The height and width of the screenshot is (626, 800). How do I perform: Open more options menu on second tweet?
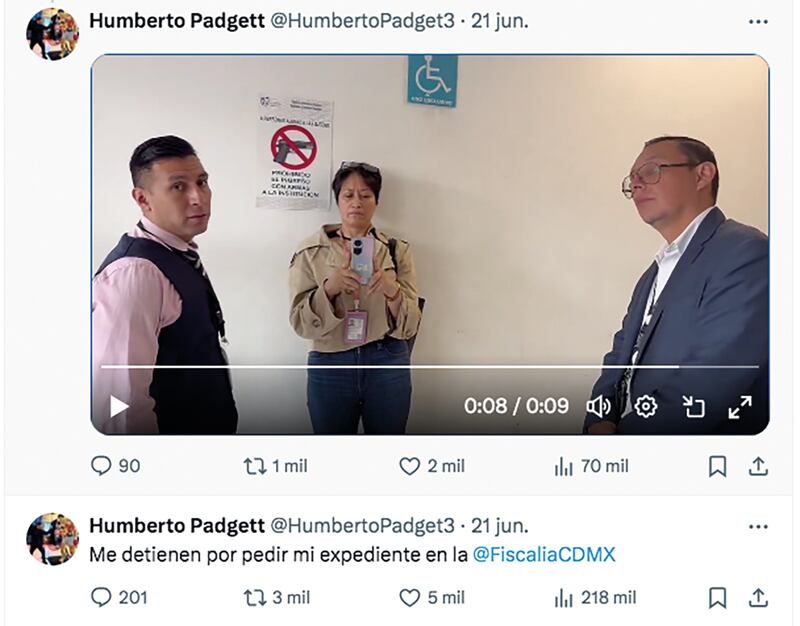[758, 527]
